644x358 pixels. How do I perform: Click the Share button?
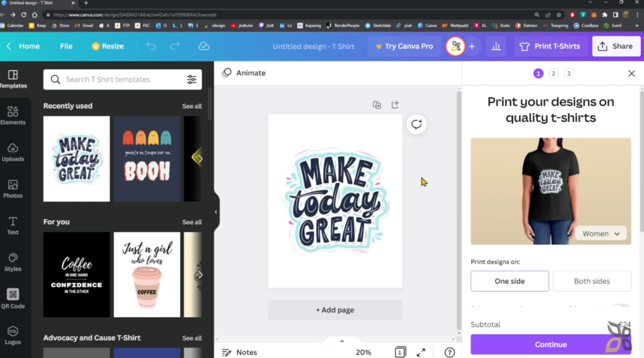(x=616, y=46)
